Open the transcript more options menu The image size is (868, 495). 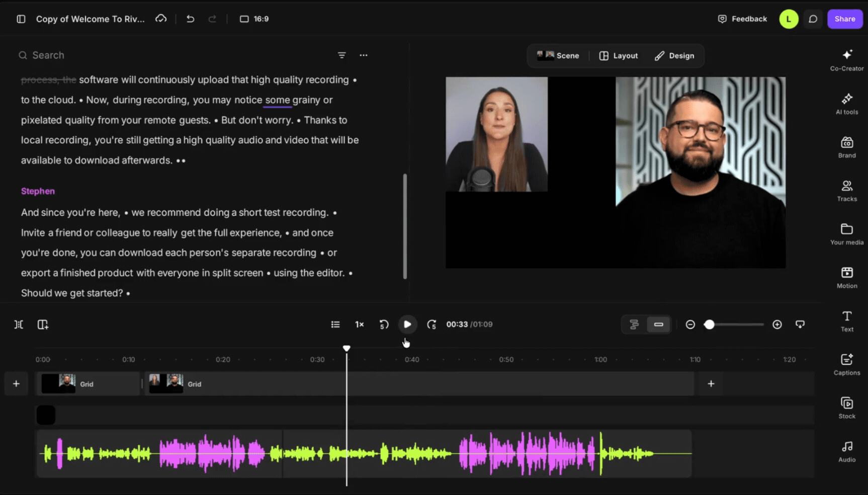[x=364, y=55]
